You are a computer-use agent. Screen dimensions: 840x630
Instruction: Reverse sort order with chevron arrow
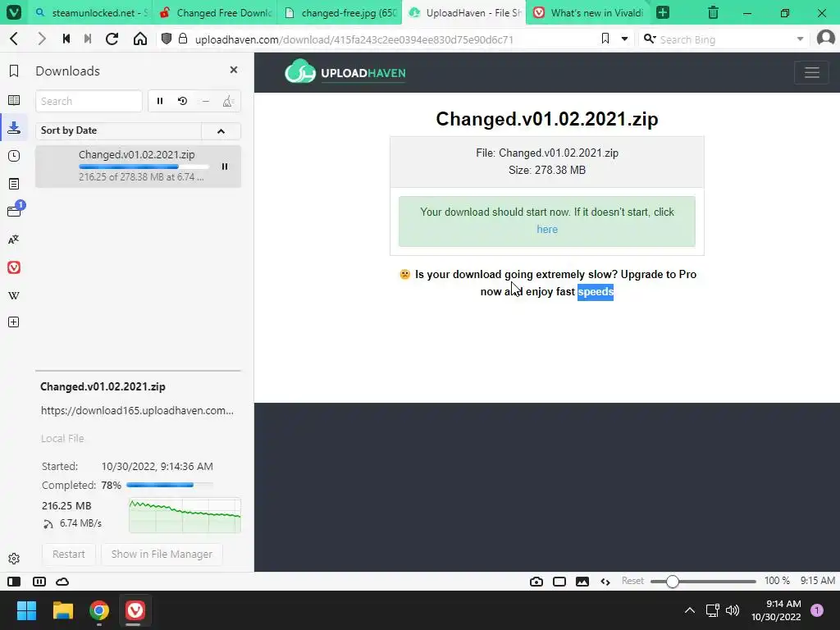point(221,130)
